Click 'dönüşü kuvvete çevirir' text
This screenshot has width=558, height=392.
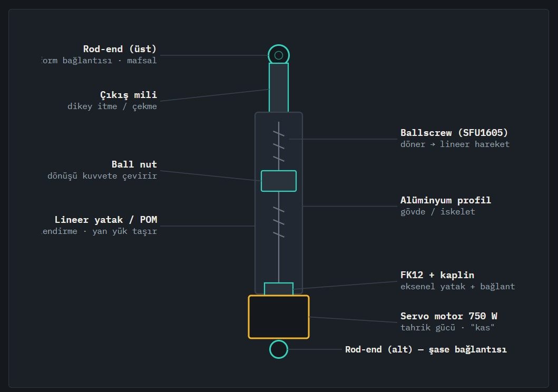(x=102, y=176)
